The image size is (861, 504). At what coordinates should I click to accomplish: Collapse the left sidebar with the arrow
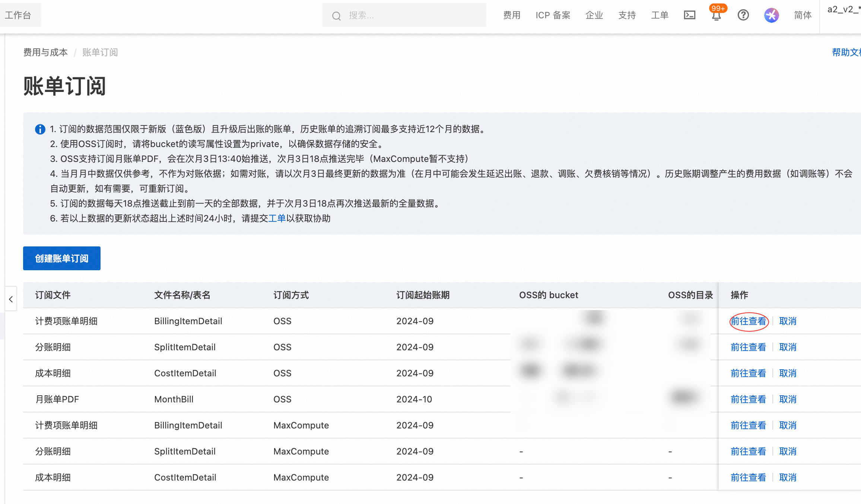(x=11, y=299)
